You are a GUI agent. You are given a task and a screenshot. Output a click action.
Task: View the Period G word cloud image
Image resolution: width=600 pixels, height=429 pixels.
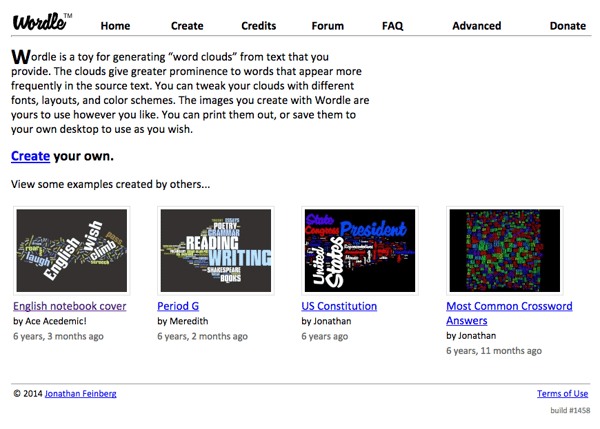[215, 250]
